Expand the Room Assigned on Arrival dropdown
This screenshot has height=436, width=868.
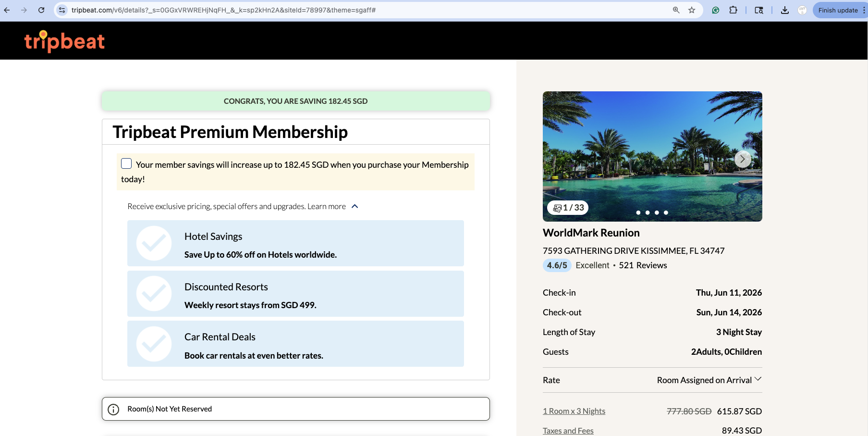coord(709,380)
